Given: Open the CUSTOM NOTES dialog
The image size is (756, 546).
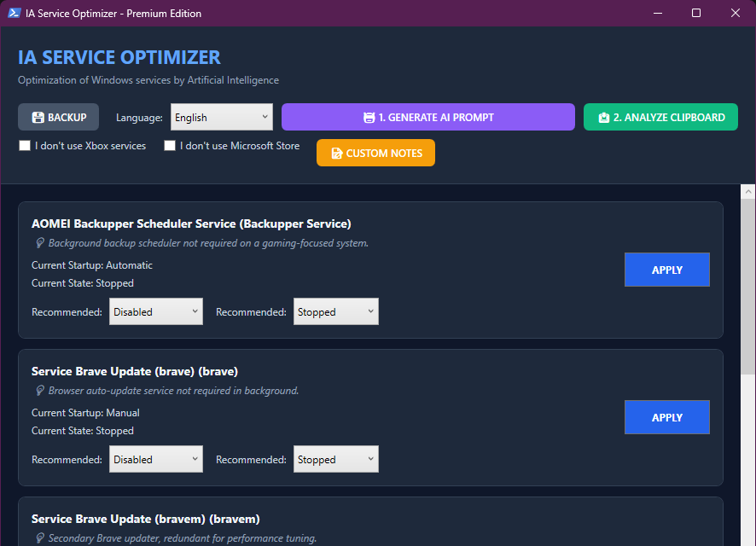Looking at the screenshot, I should pos(375,153).
